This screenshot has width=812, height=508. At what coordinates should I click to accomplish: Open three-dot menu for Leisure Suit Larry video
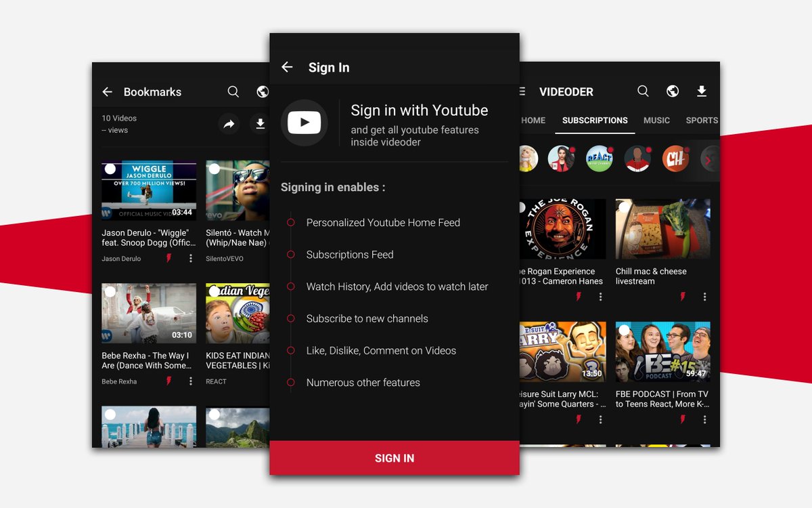click(600, 419)
